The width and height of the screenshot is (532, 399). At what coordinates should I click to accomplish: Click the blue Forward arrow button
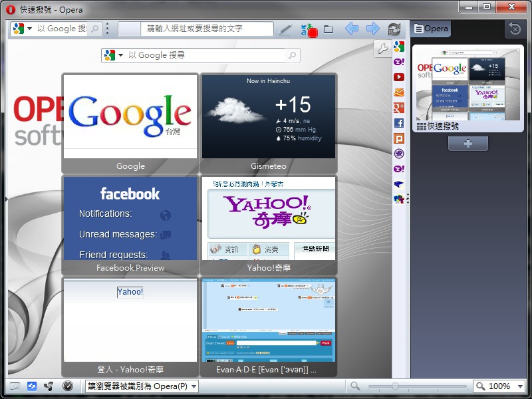click(x=373, y=29)
